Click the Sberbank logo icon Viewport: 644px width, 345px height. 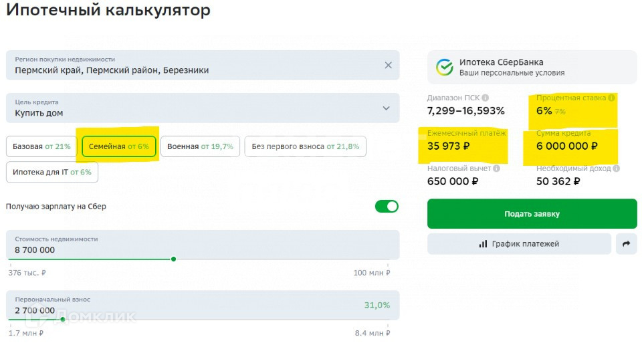click(444, 67)
